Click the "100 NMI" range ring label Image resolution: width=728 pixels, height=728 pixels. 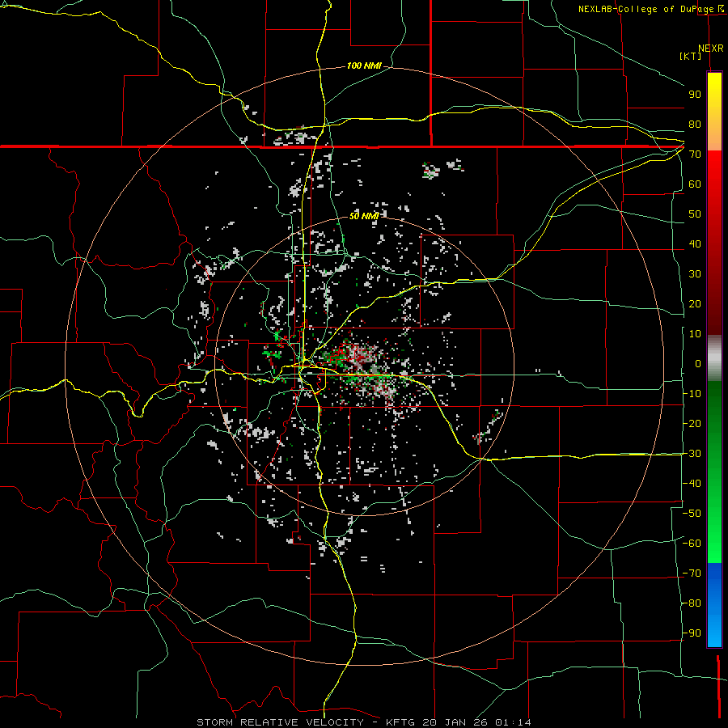point(365,66)
